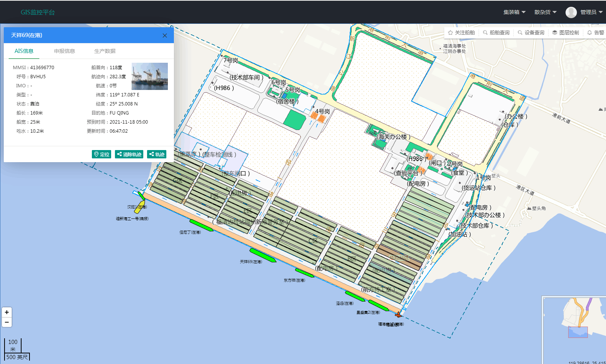Select the orange ship marker at berth end
Screen dimensions: 606x364
(x=398, y=314)
